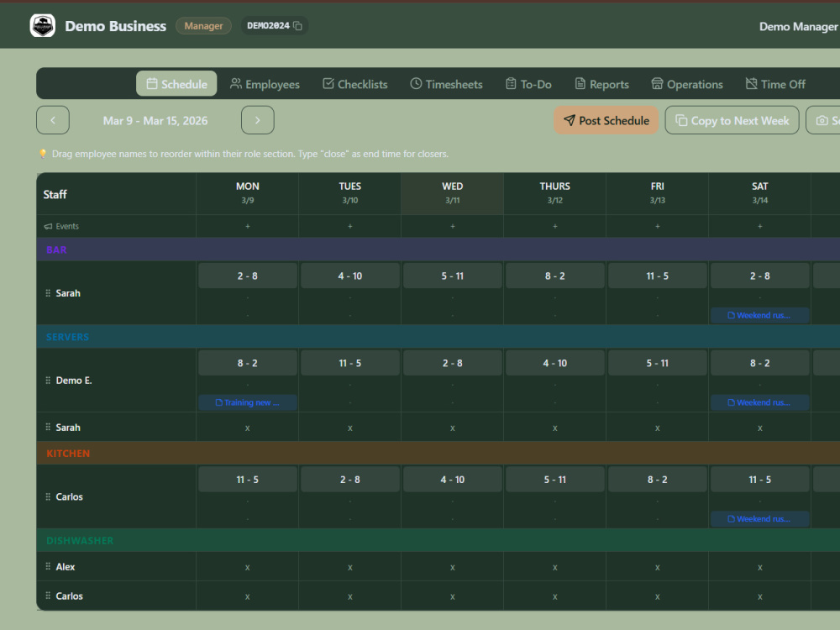
Task: Click the Demo Business logo icon
Action: point(42,26)
